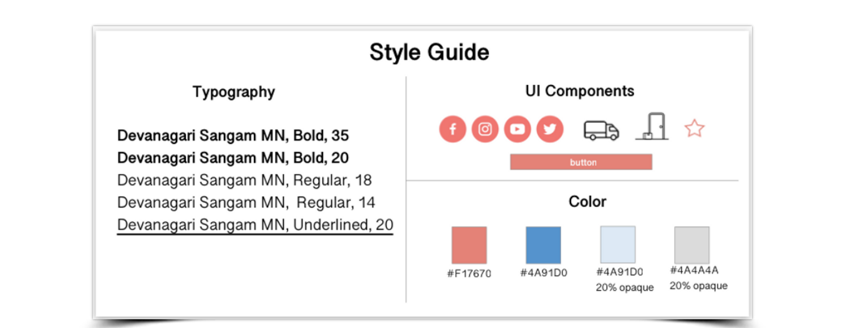
Task: Click the Style Guide title
Action: click(x=429, y=52)
